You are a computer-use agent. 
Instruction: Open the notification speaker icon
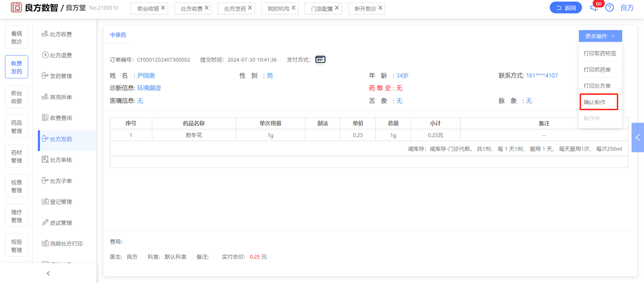click(x=594, y=8)
